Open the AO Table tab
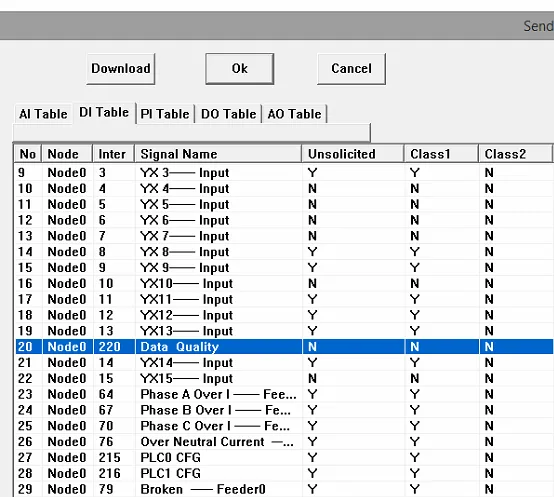Image resolution: width=554 pixels, height=497 pixels. (x=294, y=114)
